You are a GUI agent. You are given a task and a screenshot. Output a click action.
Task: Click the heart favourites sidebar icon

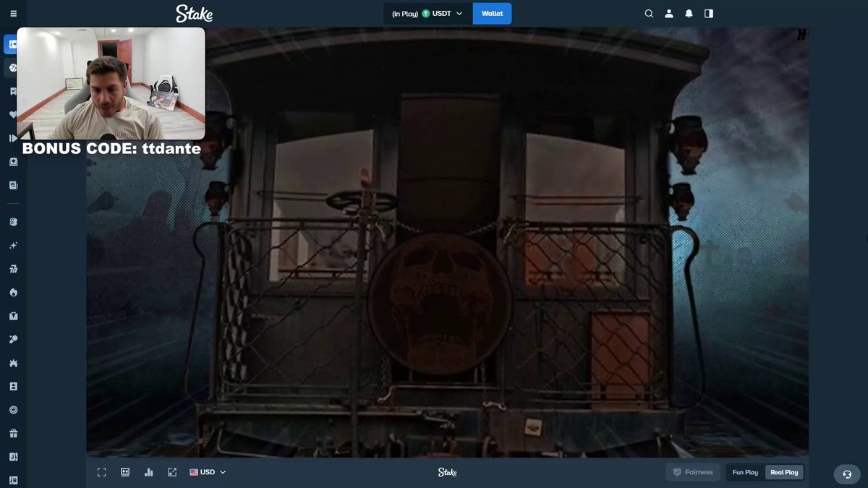click(x=13, y=115)
